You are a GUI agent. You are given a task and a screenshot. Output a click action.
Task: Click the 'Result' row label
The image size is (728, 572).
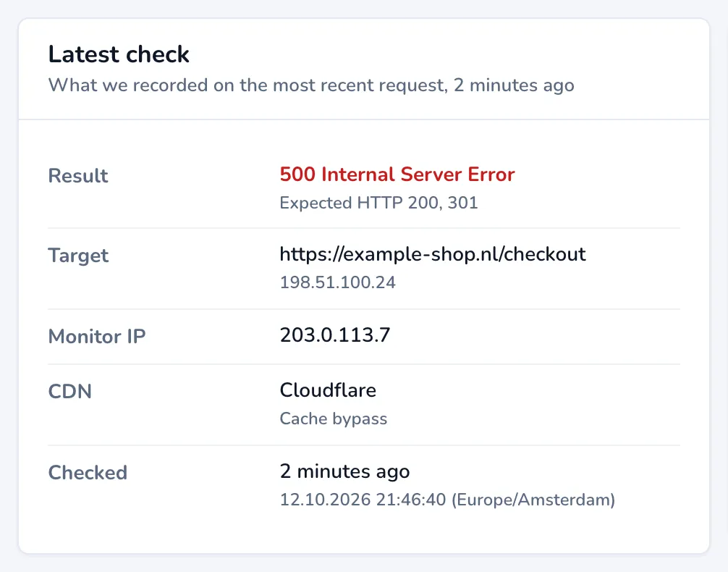click(x=78, y=176)
